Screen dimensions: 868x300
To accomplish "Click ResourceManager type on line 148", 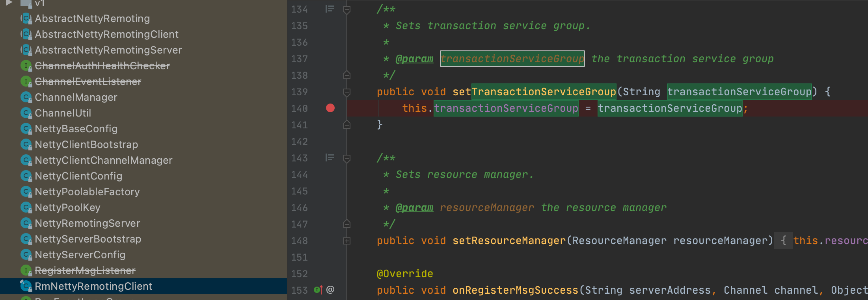I will coord(619,241).
